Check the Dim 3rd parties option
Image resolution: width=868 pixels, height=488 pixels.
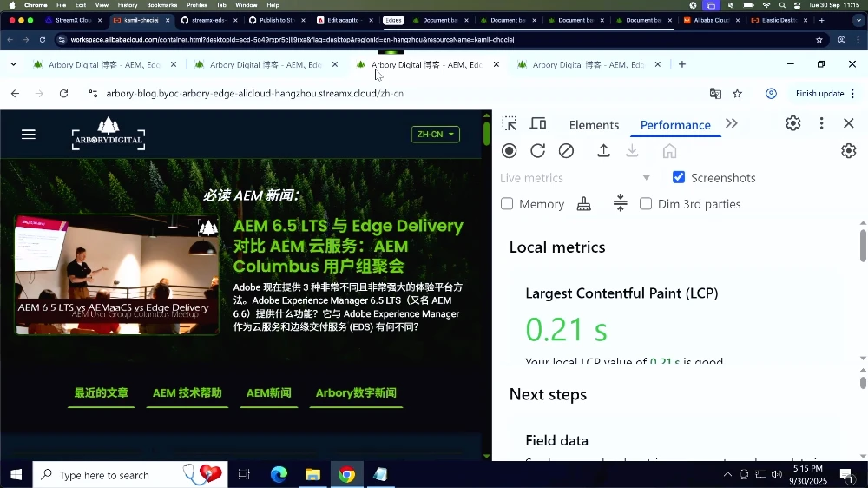click(x=646, y=204)
